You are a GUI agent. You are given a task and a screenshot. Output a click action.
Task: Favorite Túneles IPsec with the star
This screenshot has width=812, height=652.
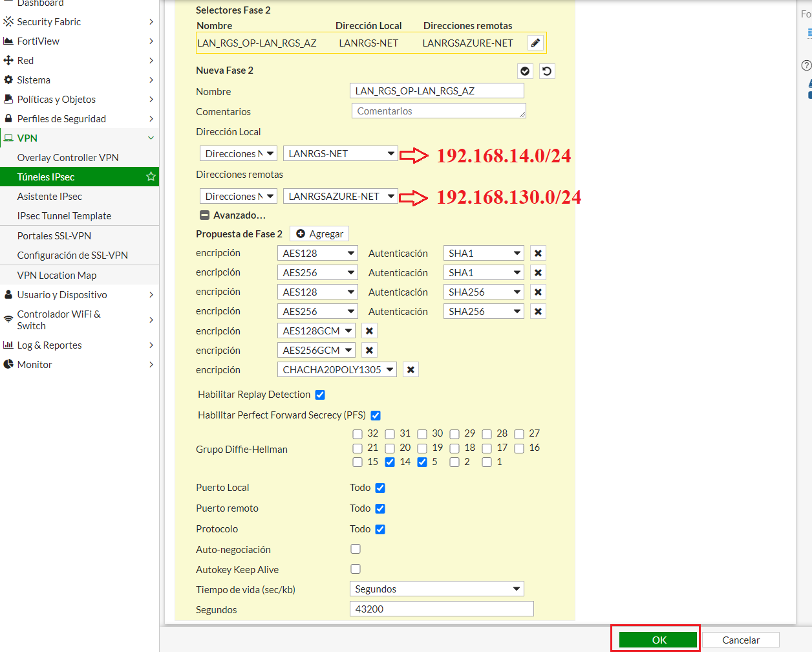point(150,177)
